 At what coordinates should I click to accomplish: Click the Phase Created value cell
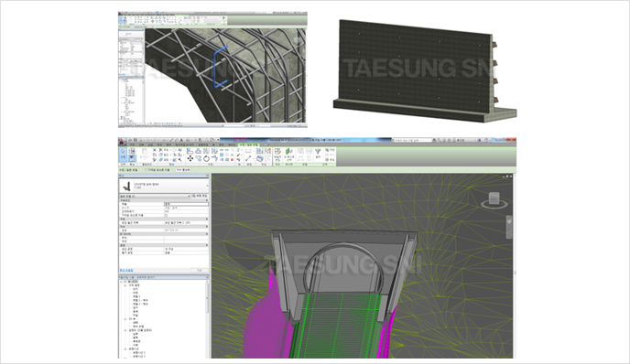tap(187, 249)
